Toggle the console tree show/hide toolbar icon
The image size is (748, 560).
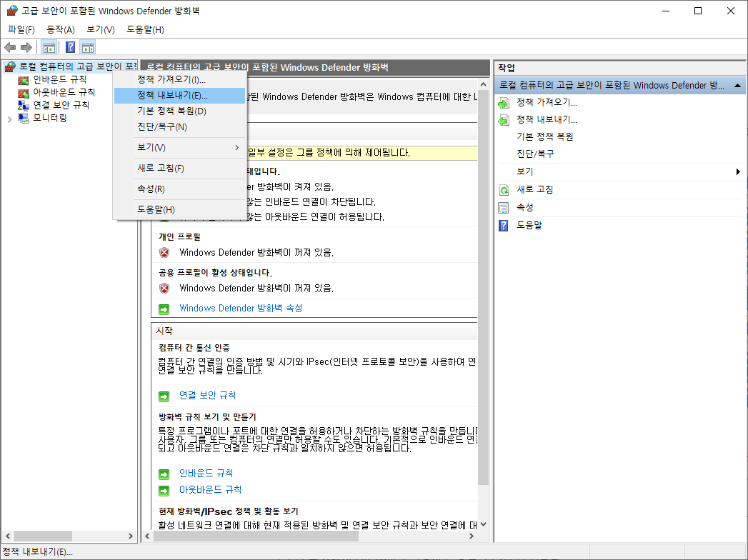point(49,47)
